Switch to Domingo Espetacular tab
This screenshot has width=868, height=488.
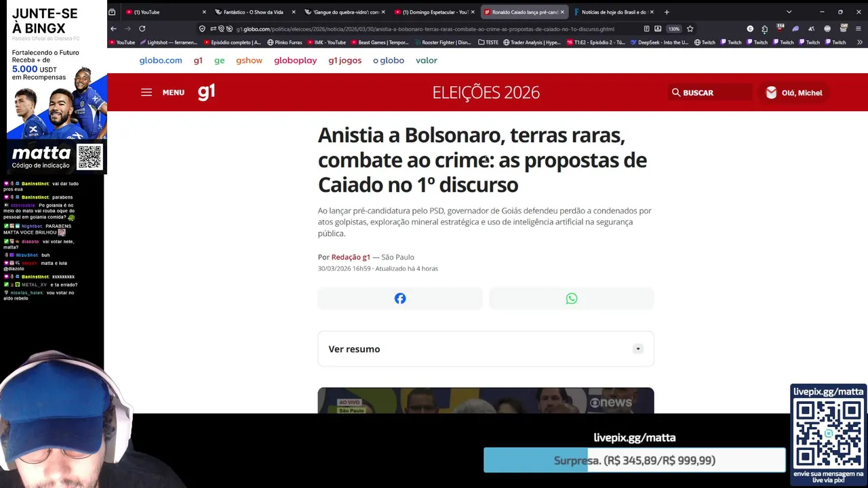[x=433, y=12]
